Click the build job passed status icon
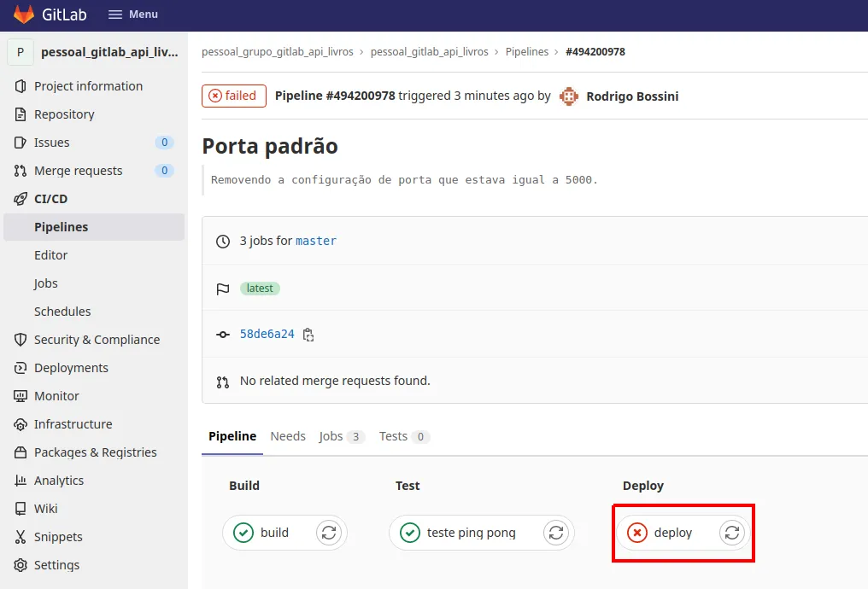 point(243,533)
